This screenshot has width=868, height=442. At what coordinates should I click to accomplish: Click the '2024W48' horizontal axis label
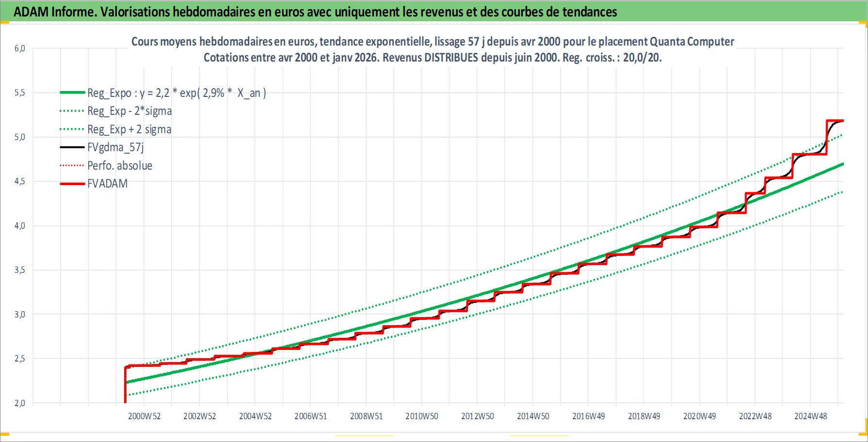pyautogui.click(x=811, y=416)
